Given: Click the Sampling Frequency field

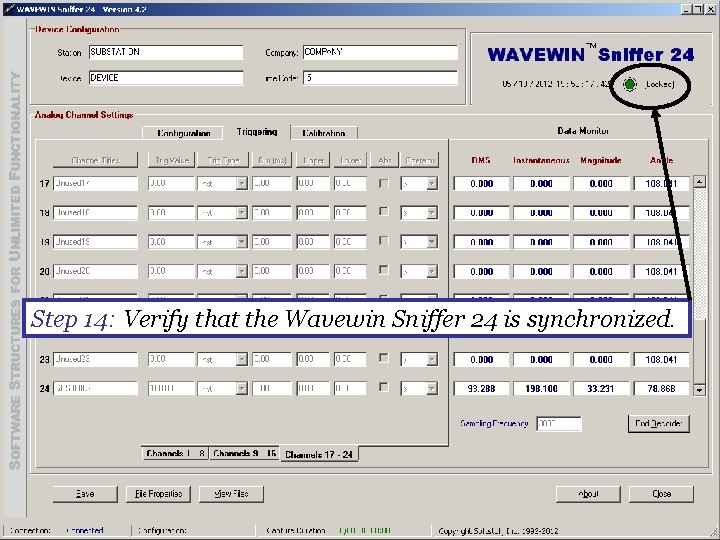Looking at the screenshot, I should point(559,423).
